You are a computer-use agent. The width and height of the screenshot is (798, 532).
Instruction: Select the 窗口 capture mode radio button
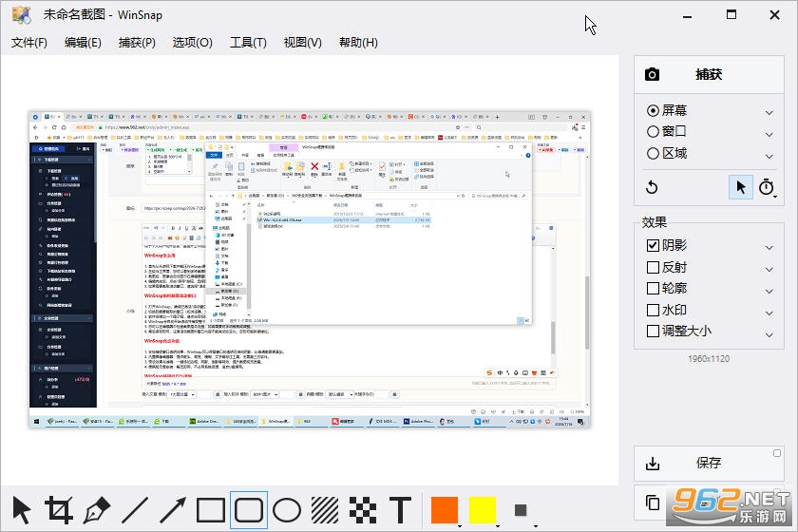pos(653,132)
